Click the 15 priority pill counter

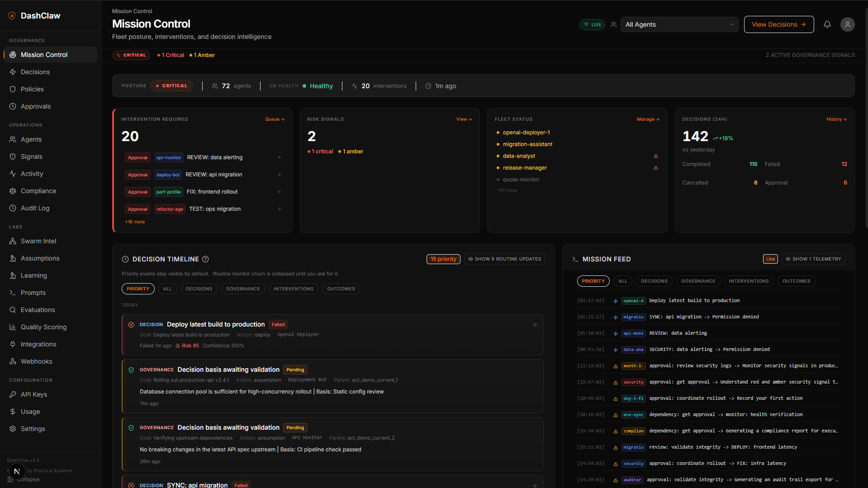point(443,259)
